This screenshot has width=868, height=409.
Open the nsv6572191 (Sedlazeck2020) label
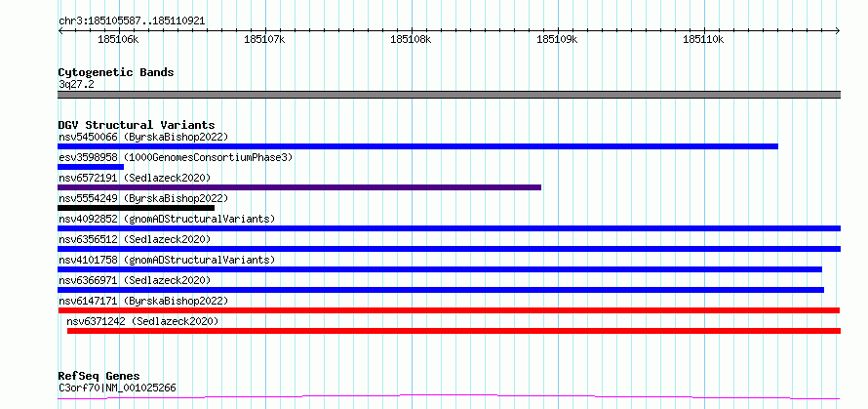[x=135, y=178]
